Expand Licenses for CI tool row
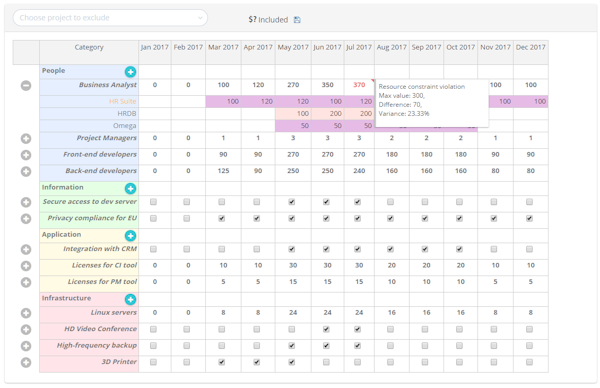The height and width of the screenshot is (388, 600). [26, 266]
